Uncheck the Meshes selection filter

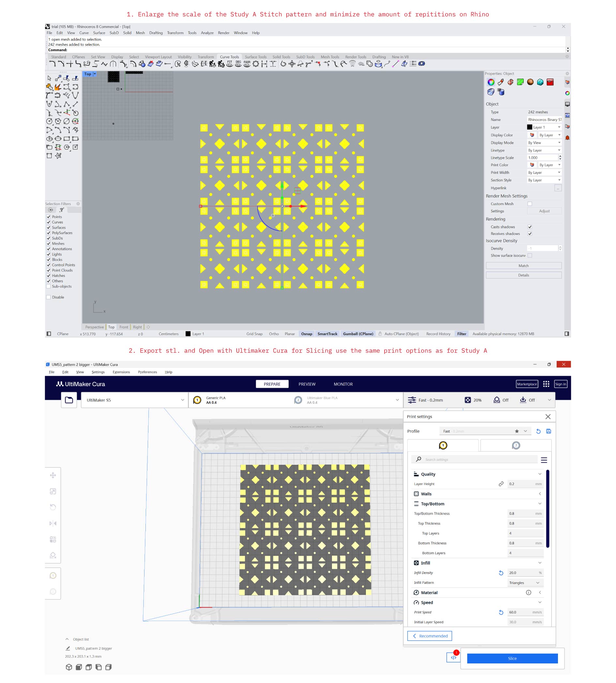tap(48, 243)
